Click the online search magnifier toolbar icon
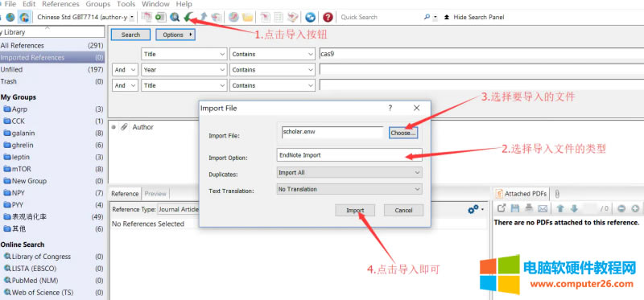The height and width of the screenshot is (300, 644). pyautogui.click(x=175, y=17)
